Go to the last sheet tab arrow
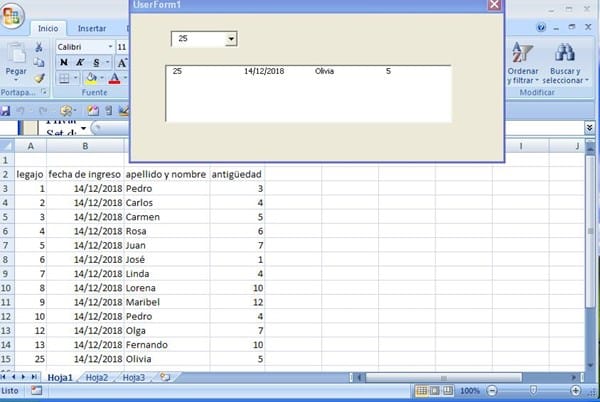Viewport: 600px width, 402px height. click(34, 377)
